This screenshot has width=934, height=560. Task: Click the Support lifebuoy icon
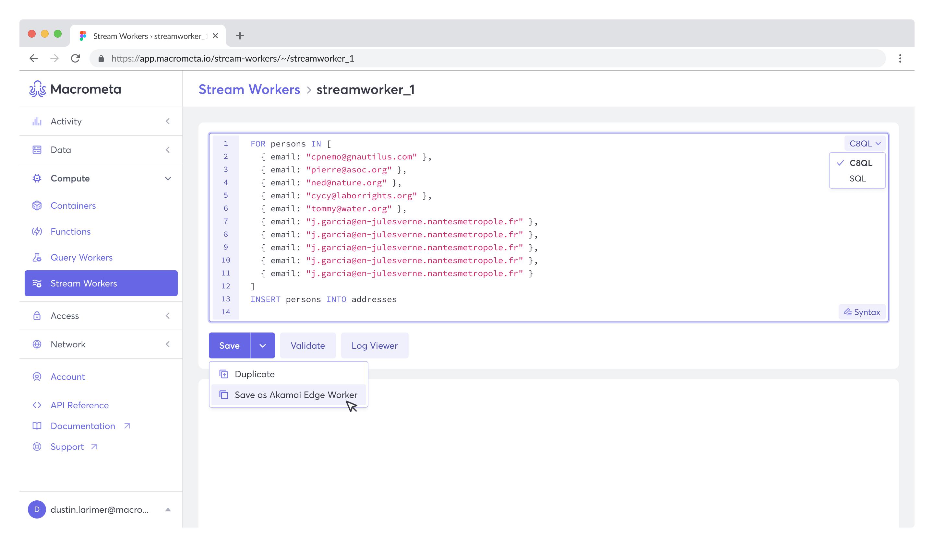[x=37, y=447]
